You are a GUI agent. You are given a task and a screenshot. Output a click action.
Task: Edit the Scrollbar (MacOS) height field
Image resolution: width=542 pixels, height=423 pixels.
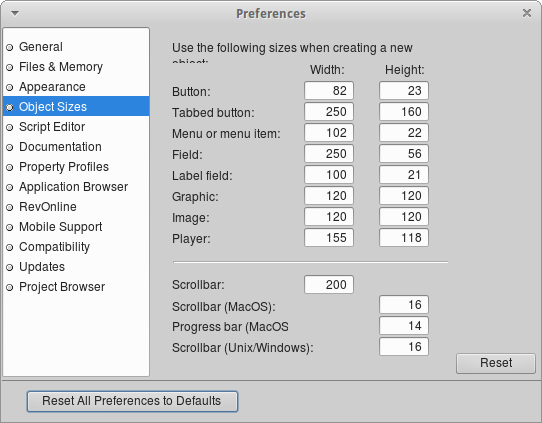(x=404, y=305)
